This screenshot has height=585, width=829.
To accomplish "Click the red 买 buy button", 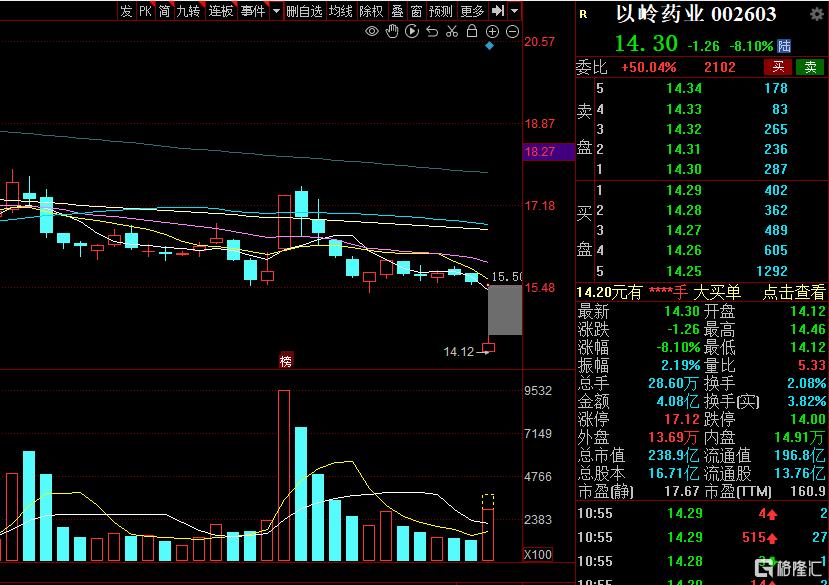I will [778, 67].
